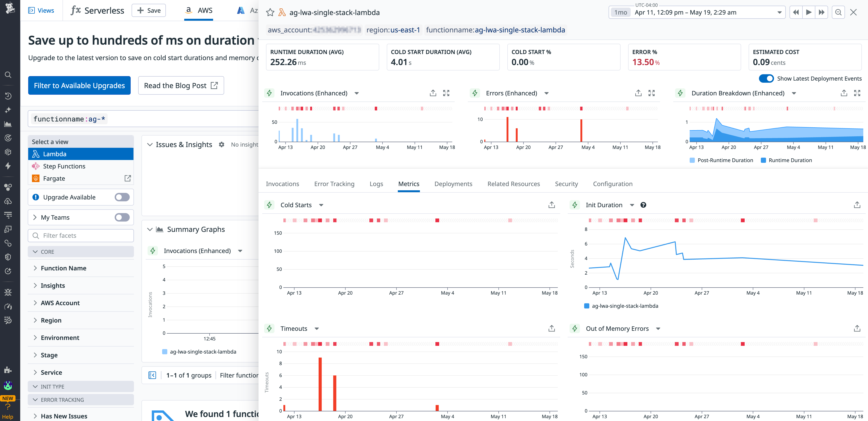Expand the Errors (Enhanced) chart to fullscreen
868x421 pixels.
click(651, 93)
